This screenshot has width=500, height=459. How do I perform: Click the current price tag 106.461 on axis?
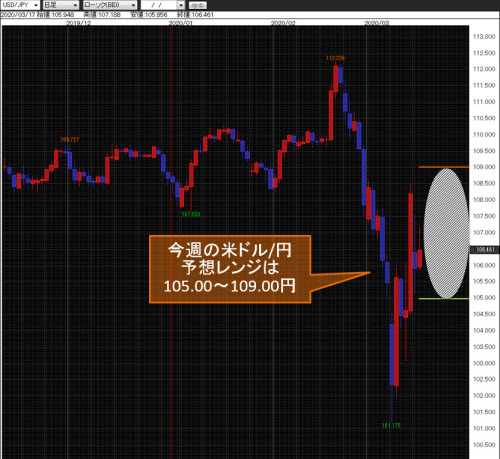coord(485,249)
